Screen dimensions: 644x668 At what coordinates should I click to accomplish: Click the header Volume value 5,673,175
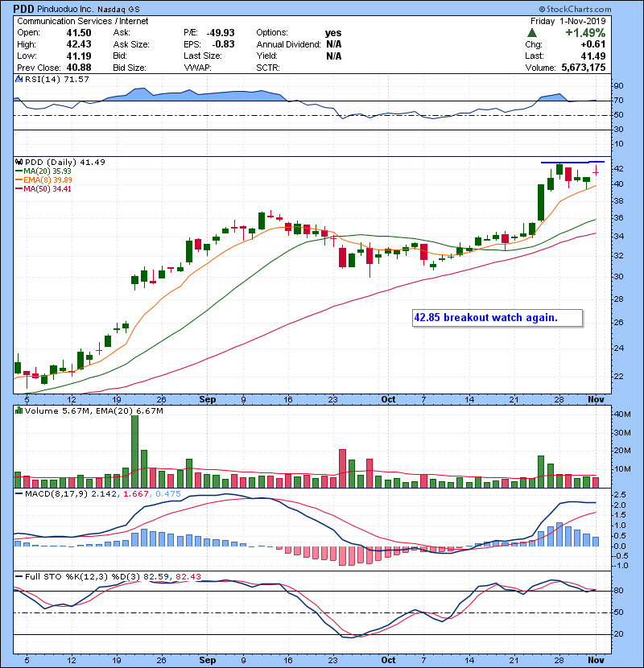coord(584,68)
